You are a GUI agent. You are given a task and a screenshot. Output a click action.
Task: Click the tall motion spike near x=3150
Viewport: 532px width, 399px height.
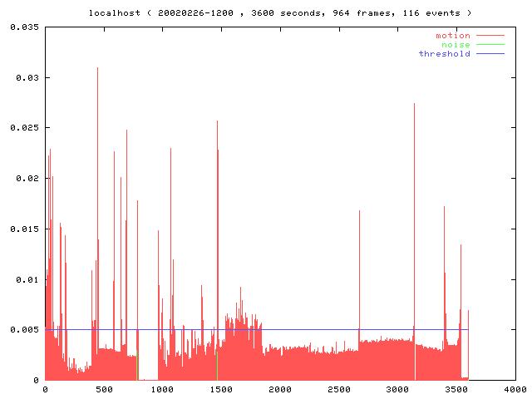point(414,106)
